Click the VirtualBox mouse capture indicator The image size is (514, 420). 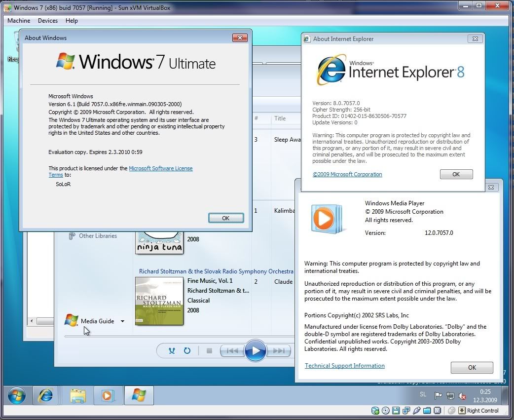click(451, 411)
